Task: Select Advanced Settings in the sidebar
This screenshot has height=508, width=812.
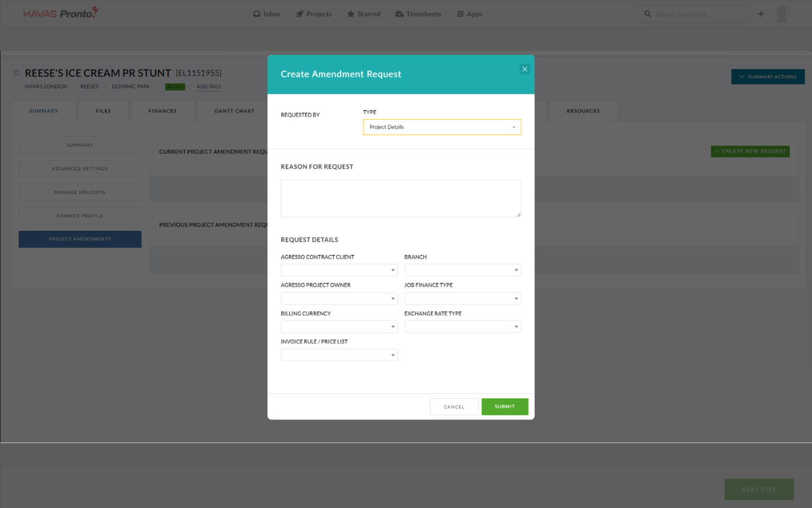Action: [80, 169]
